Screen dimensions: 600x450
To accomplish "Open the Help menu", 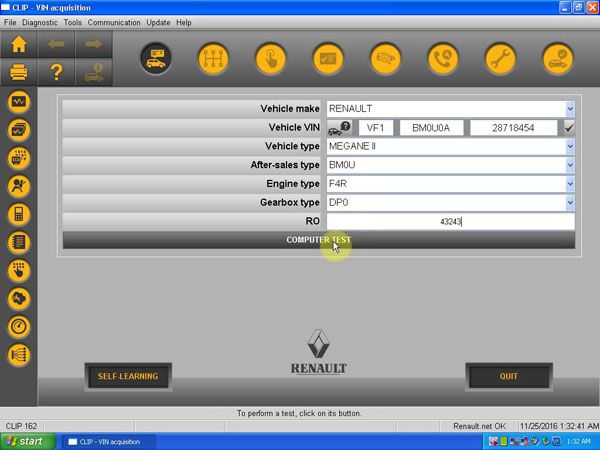I will [x=184, y=23].
